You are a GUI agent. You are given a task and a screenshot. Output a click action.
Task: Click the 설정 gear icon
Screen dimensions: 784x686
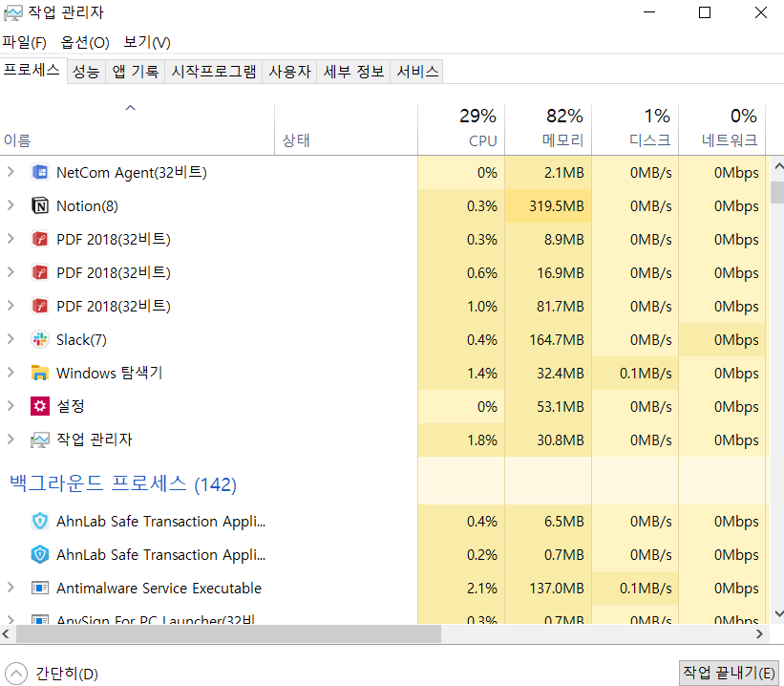40,406
